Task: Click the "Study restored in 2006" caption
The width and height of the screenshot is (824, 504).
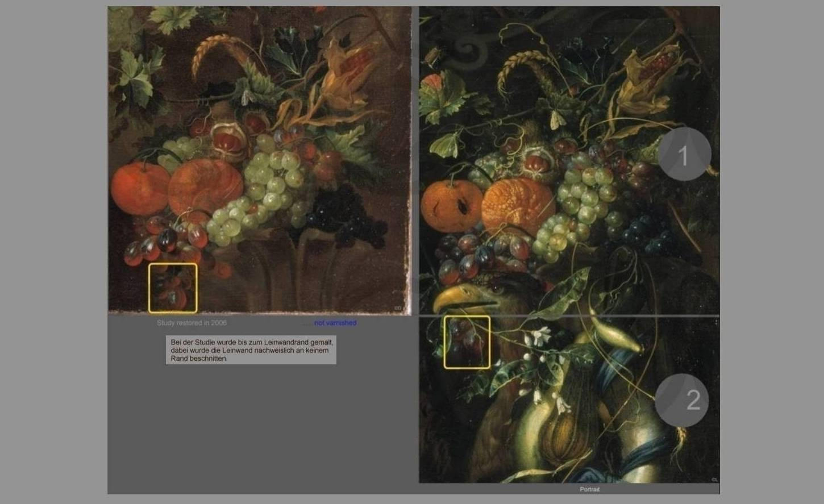Action: tap(192, 323)
